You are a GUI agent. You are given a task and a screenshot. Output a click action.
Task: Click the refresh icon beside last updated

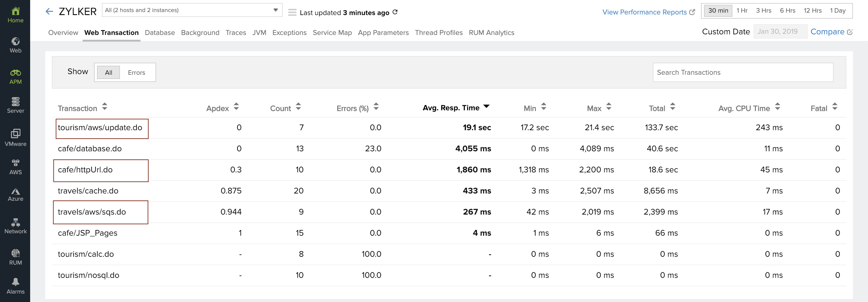[x=395, y=12]
